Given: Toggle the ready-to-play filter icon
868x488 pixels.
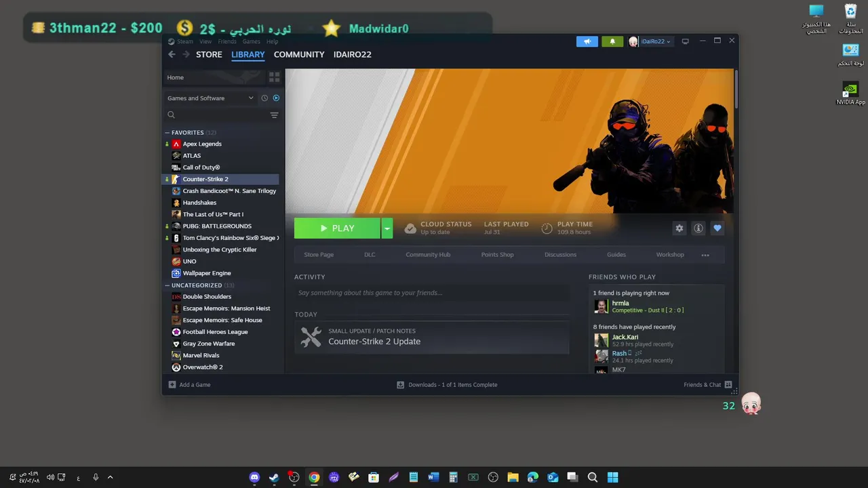Looking at the screenshot, I should click(276, 98).
